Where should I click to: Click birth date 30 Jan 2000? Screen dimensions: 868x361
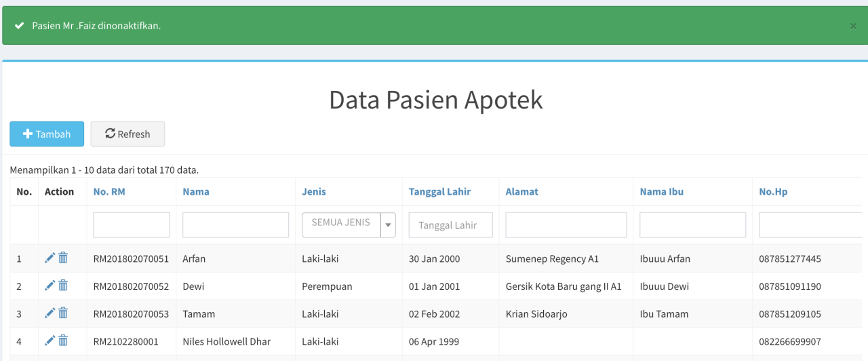(435, 259)
